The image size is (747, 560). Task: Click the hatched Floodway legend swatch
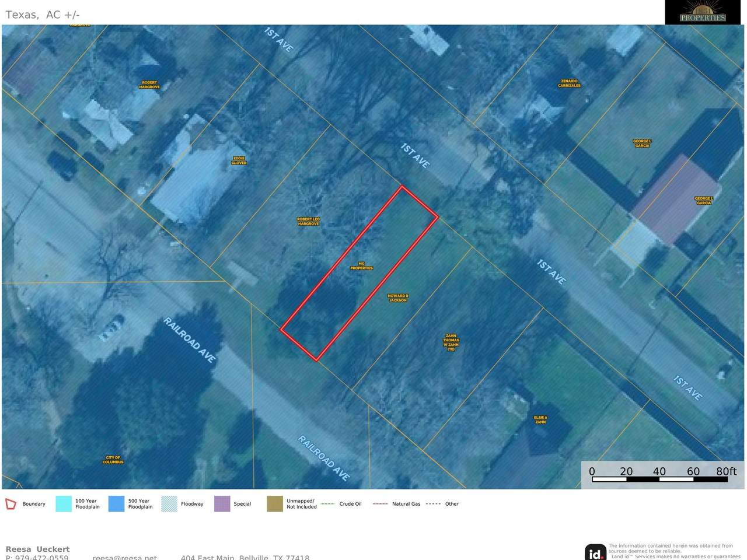[x=169, y=504]
